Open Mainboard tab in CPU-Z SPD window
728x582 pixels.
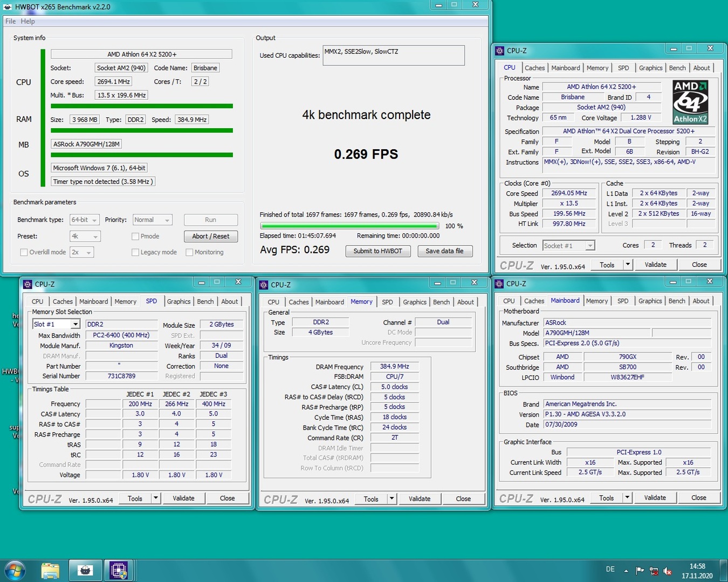click(94, 302)
